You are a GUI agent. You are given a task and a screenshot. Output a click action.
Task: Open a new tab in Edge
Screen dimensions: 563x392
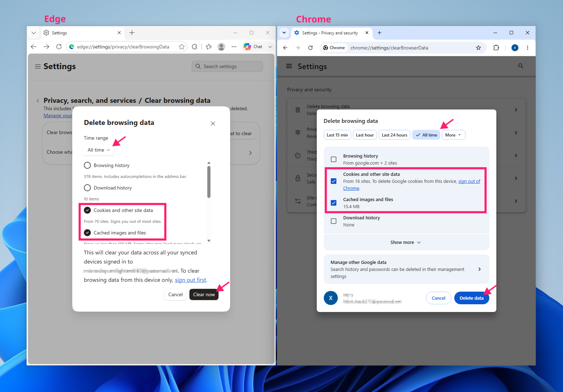[132, 33]
